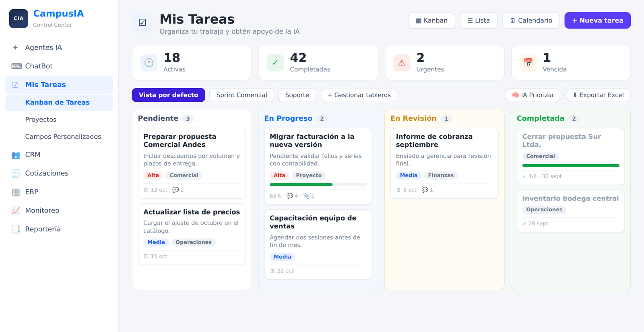This screenshot has height=332, width=644.
Task: Click the CIA logo badge
Action: (19, 19)
